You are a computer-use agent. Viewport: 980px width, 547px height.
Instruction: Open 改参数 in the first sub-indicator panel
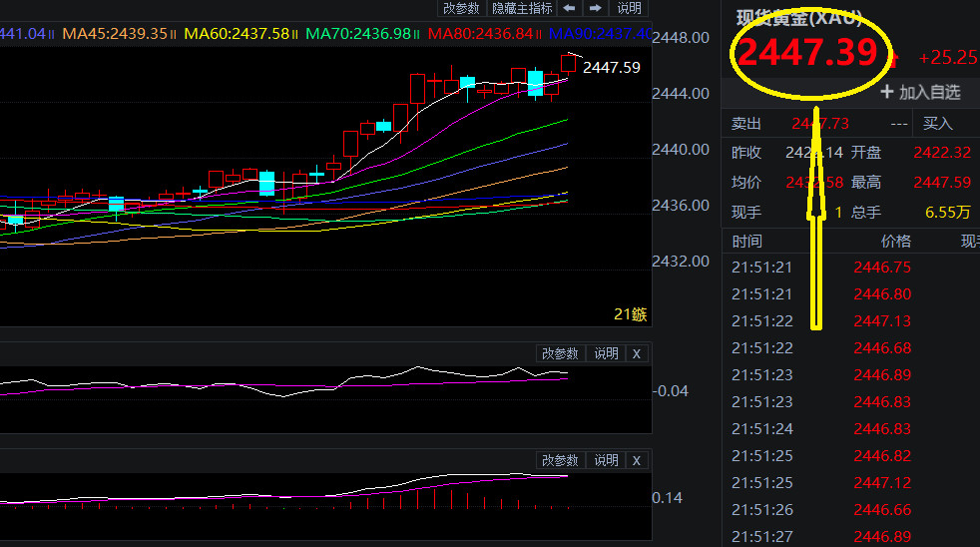tap(560, 353)
